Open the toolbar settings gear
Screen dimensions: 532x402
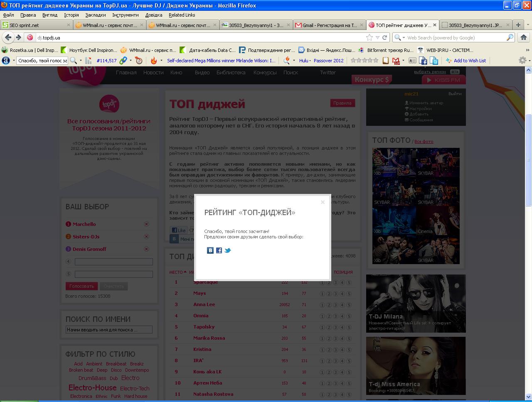522,61
